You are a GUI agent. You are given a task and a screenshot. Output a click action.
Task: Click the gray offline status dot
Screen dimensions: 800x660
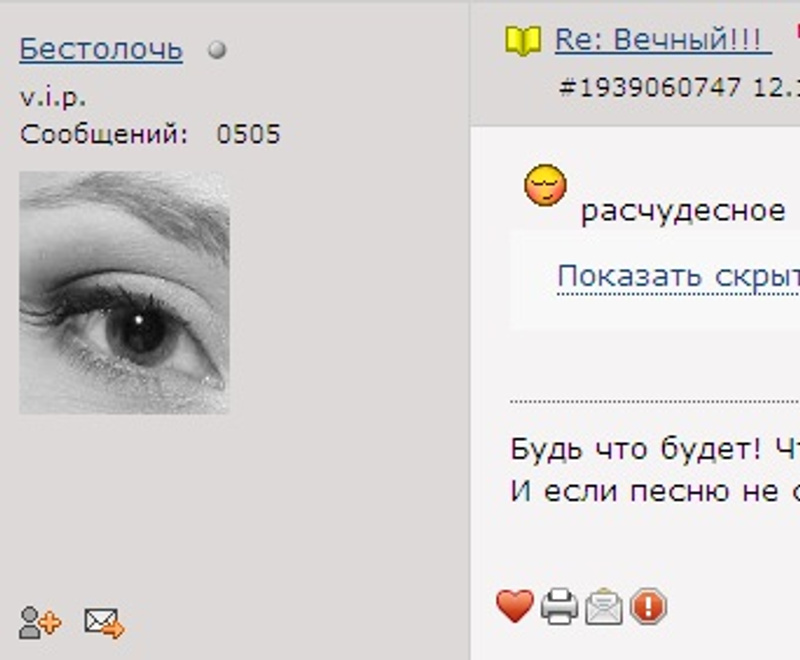tap(217, 50)
